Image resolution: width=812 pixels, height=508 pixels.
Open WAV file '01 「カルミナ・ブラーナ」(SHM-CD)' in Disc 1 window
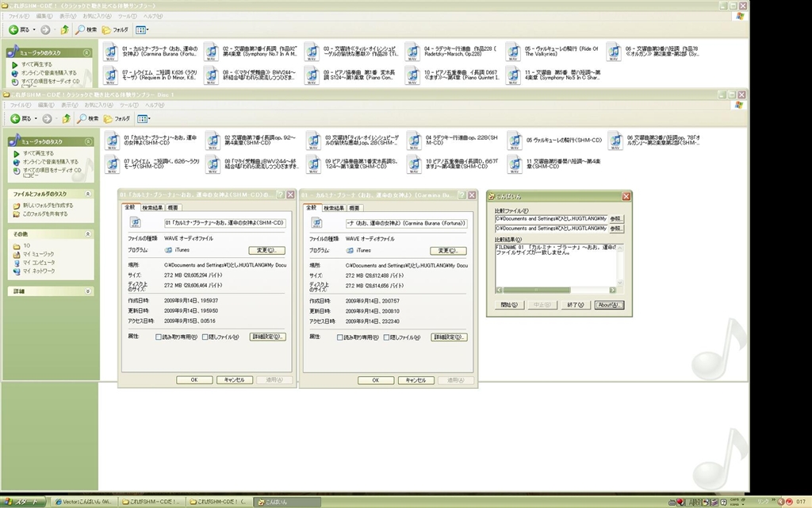click(113, 140)
